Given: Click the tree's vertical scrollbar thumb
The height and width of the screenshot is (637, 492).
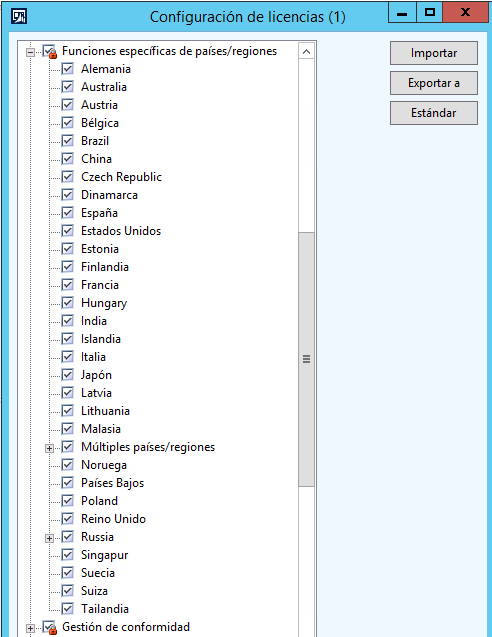Looking at the screenshot, I should (306, 359).
